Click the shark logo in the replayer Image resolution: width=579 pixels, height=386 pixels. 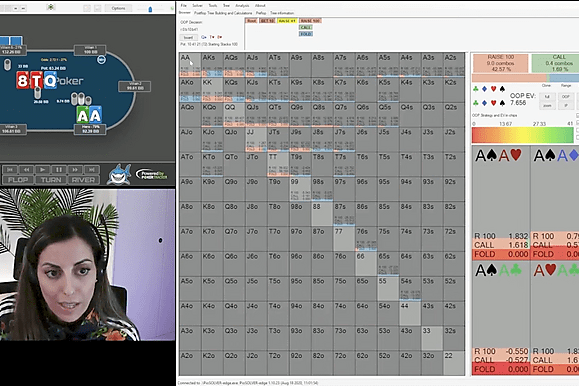coord(119,174)
